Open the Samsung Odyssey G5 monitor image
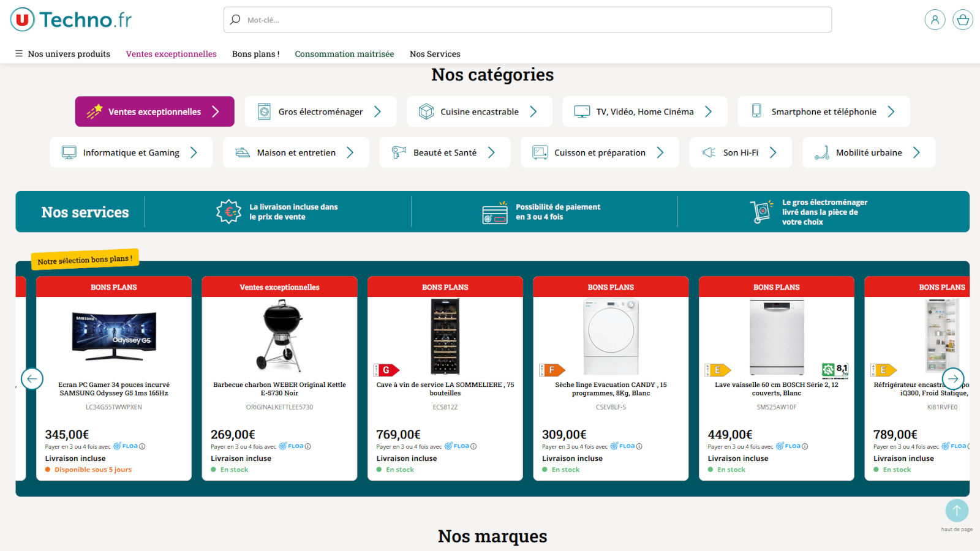The width and height of the screenshot is (980, 551). pyautogui.click(x=114, y=335)
